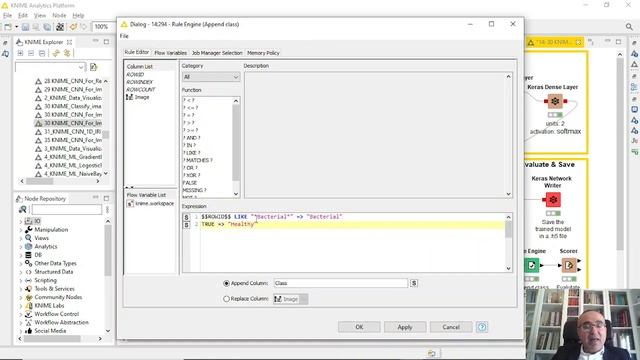
Task: Expand the Workflow Control category
Action: point(21,314)
